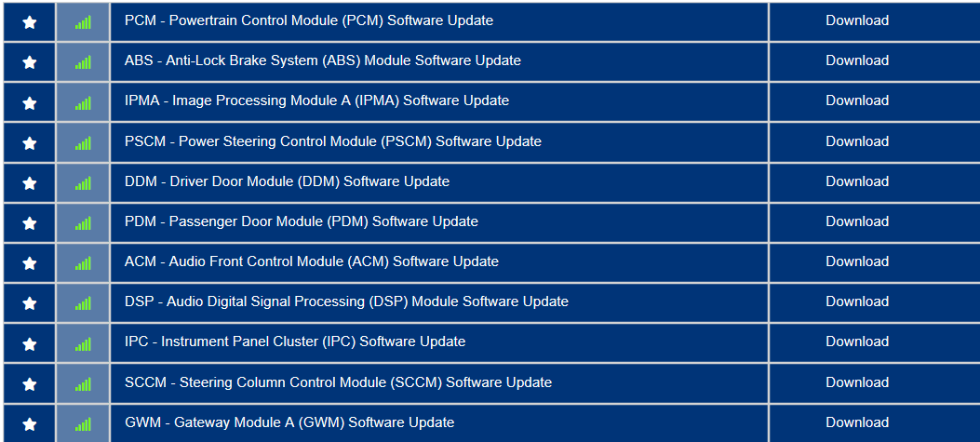Click signal bars icon for IPC row
Image resolution: width=980 pixels, height=442 pixels.
pos(83,343)
